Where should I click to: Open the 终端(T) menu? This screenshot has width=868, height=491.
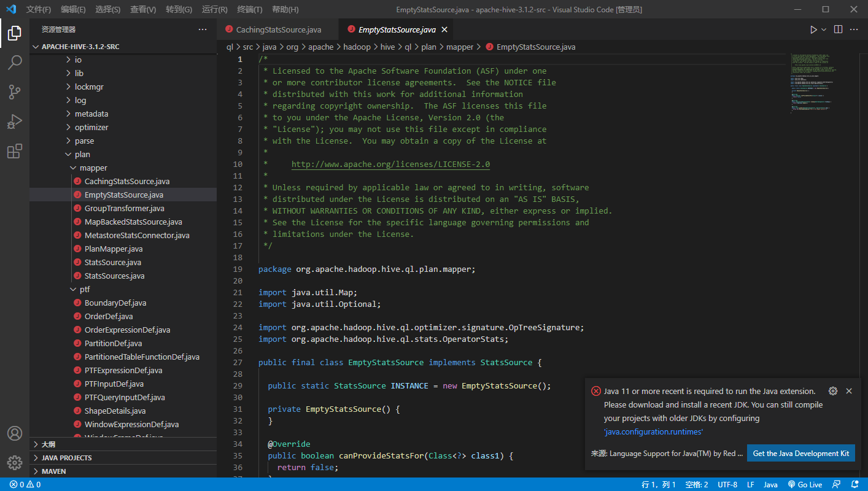click(x=250, y=9)
